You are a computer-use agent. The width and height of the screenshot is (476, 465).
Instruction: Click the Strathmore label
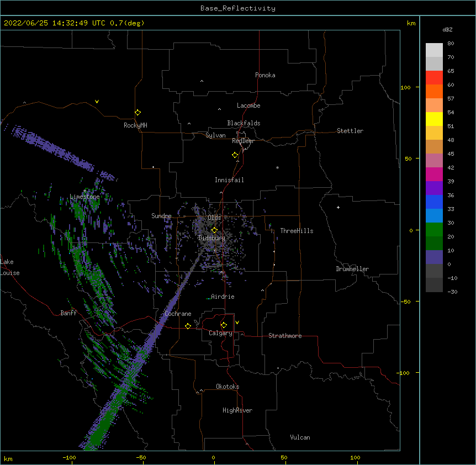[285, 336]
